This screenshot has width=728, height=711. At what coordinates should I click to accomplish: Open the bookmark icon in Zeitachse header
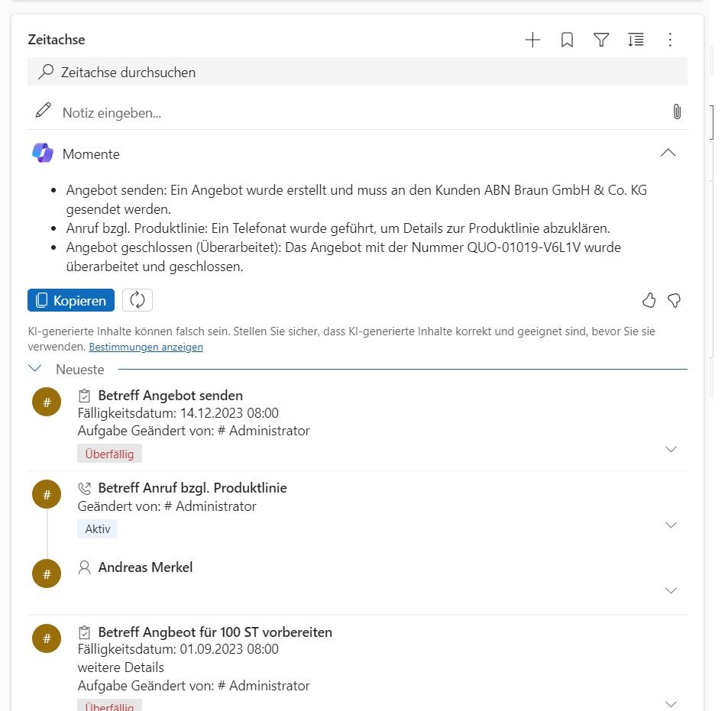[567, 40]
